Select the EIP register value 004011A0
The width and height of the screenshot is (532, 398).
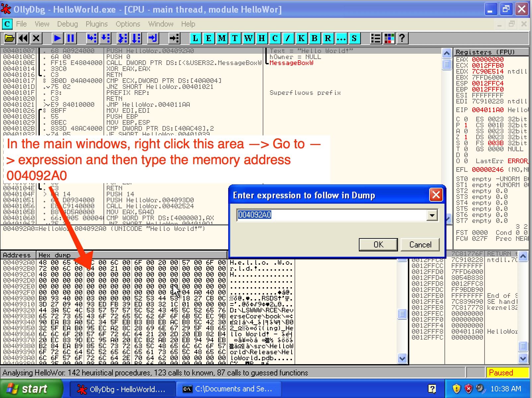click(x=488, y=110)
